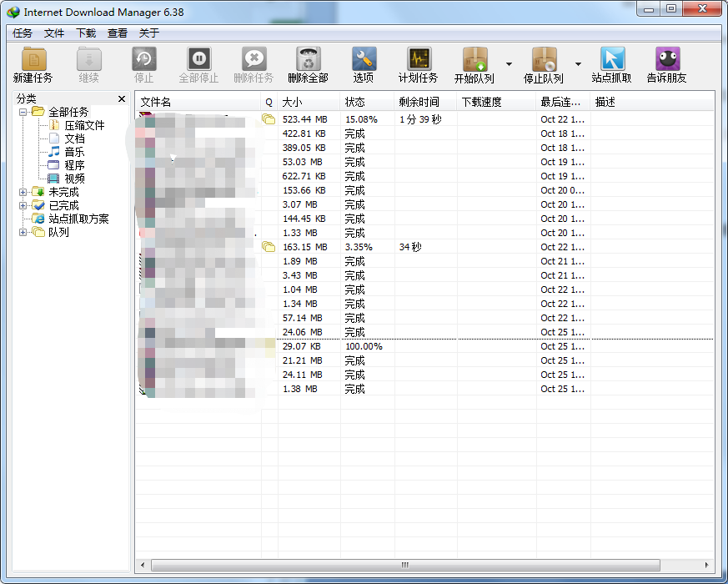728x584 pixels.
Task: Click the 停止队列 (stop queue) icon
Action: (545, 59)
